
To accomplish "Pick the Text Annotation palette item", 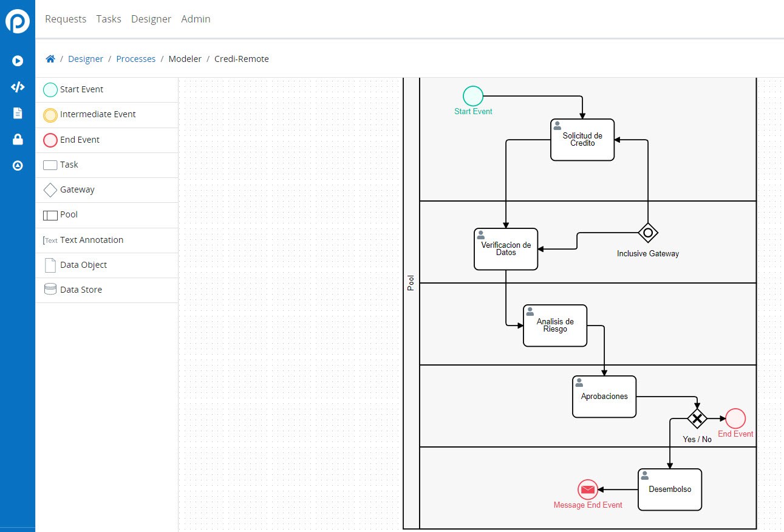I will pyautogui.click(x=50, y=240).
